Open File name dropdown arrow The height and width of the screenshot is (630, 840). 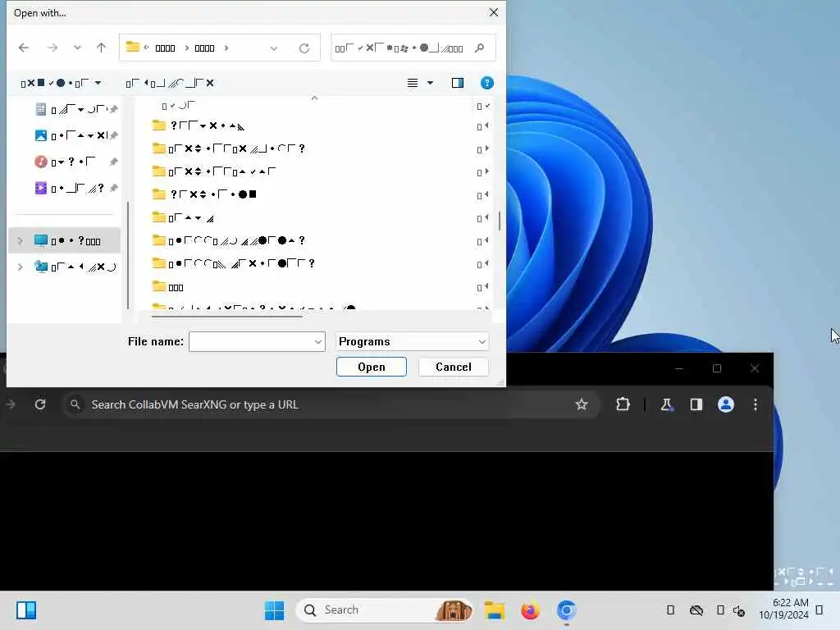coord(318,342)
